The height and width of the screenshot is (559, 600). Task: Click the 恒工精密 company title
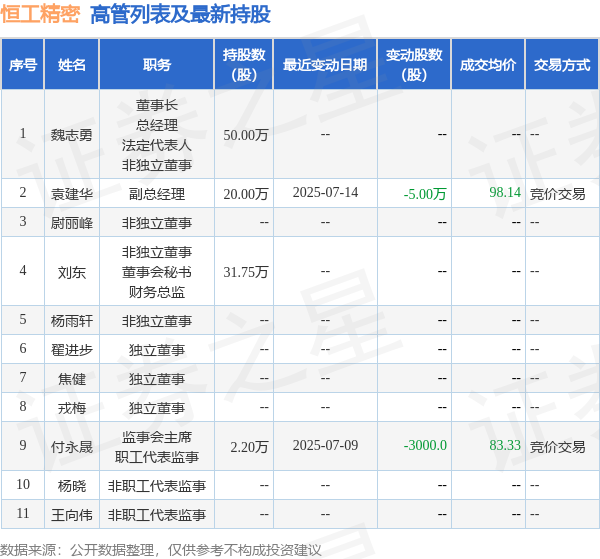[40, 14]
